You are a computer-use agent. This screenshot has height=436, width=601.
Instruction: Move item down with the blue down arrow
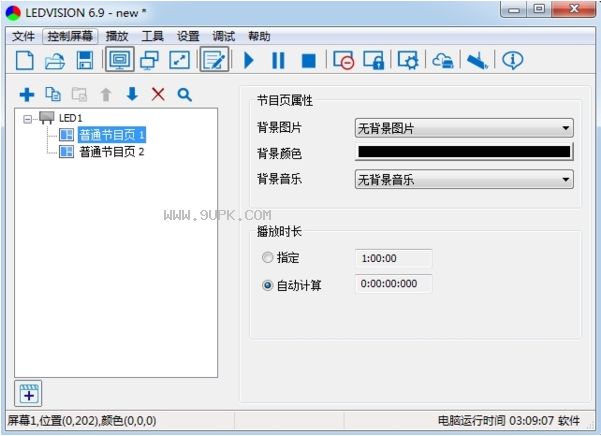coord(132,94)
